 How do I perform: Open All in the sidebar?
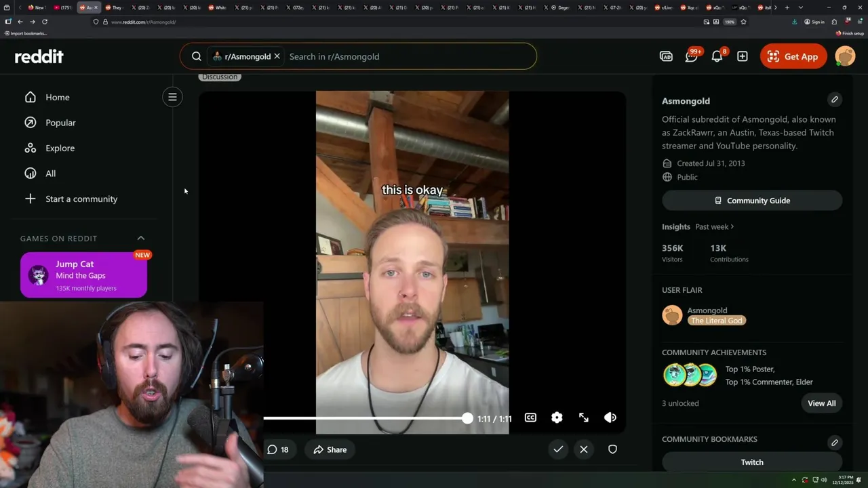pyautogui.click(x=50, y=174)
